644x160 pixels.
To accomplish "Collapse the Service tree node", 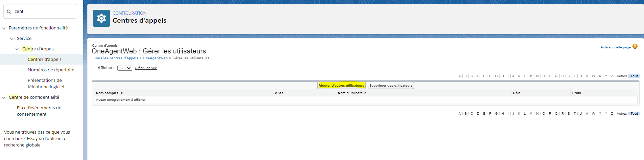I will click(x=12, y=39).
